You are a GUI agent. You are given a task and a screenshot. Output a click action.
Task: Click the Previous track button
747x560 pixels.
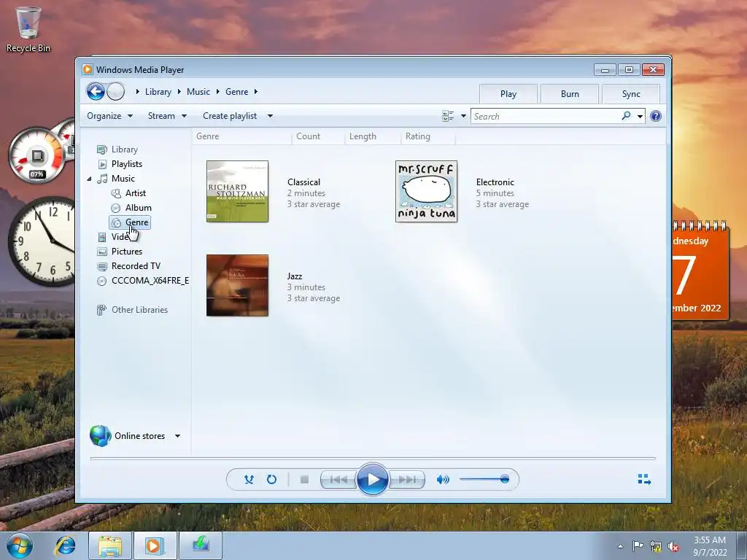338,480
